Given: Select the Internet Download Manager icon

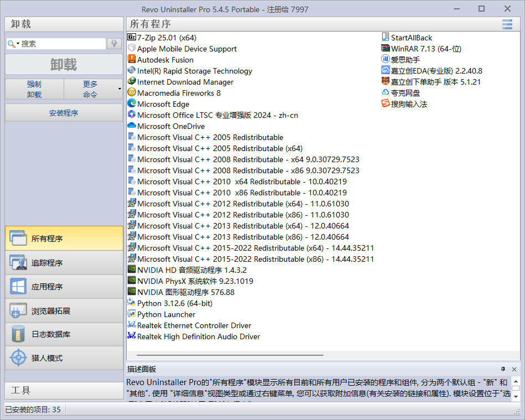Looking at the screenshot, I should pyautogui.click(x=132, y=81).
